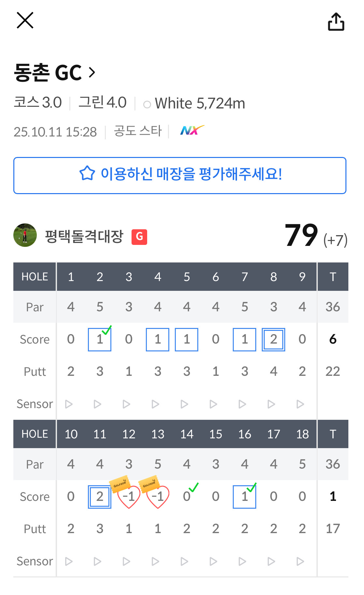Open 동촌 GC course details chevron
The height and width of the screenshot is (595, 364).
pos(92,72)
